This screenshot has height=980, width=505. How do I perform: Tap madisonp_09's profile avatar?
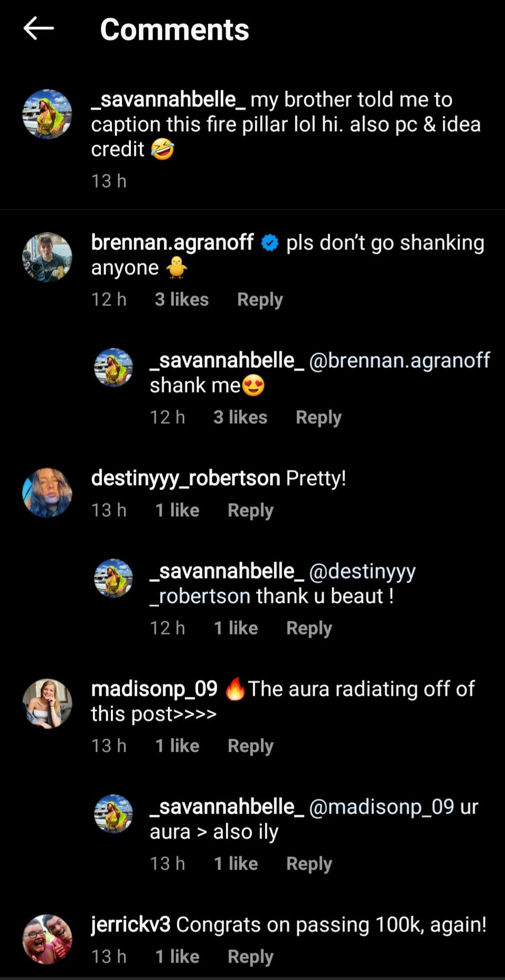[x=47, y=704]
